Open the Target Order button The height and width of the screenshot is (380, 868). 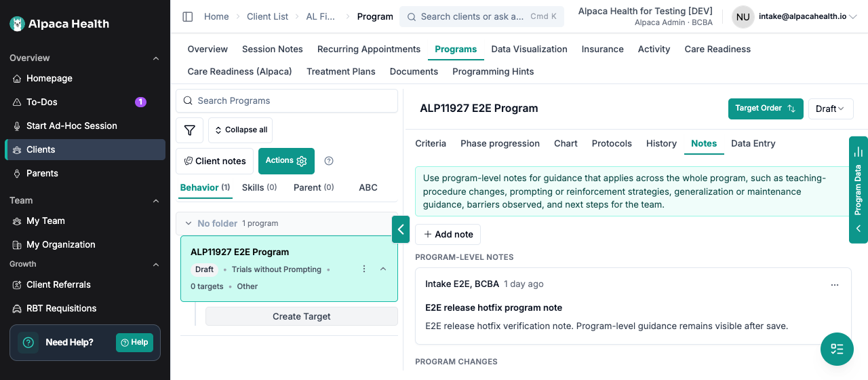click(766, 109)
